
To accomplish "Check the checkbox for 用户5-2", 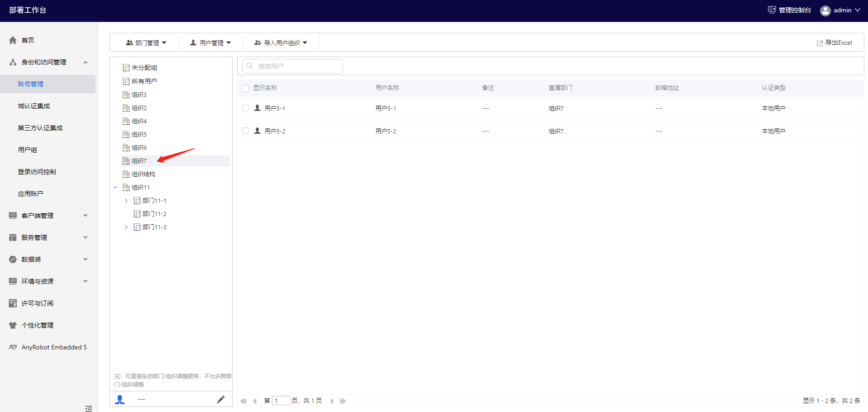I will click(x=245, y=131).
